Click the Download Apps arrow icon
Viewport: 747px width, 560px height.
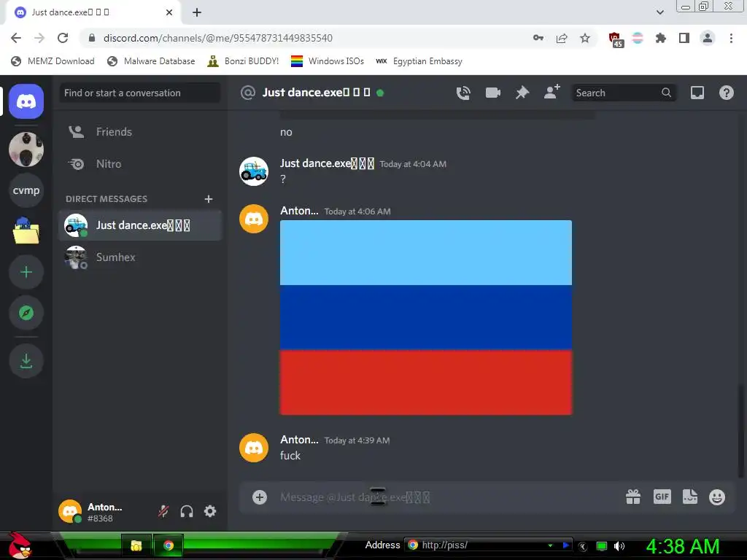26,360
